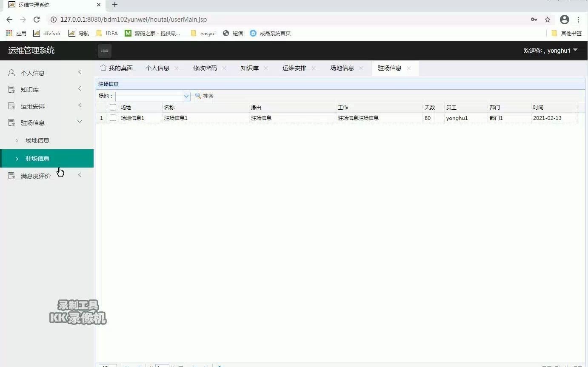588x367 pixels.
Task: Open the 场地 combo box dropdown arrow
Action: coord(186,96)
